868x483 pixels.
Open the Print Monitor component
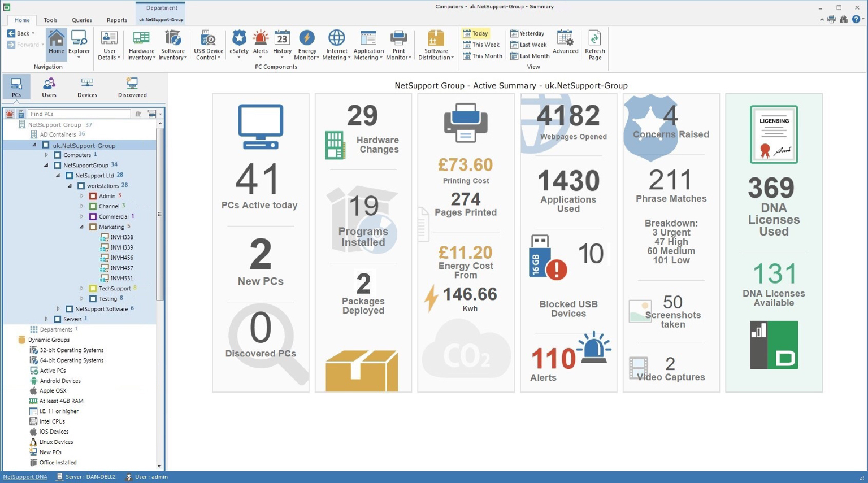pos(398,45)
